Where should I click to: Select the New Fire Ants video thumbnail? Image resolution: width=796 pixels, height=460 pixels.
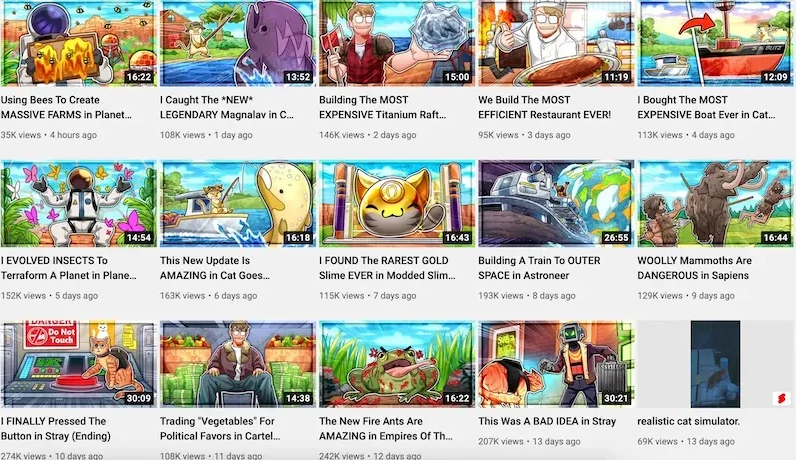[x=396, y=364]
